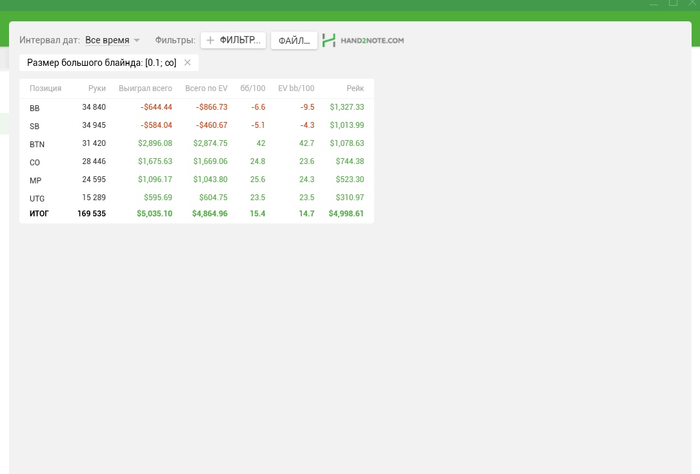Click the $310.97 rake value
700x474 pixels.
tap(350, 197)
